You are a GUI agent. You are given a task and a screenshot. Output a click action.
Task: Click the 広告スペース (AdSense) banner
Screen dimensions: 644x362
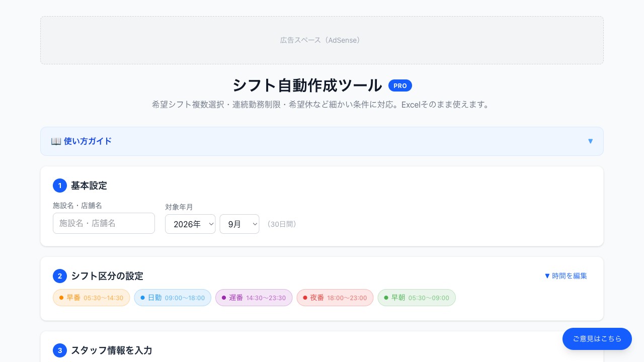coord(322,40)
